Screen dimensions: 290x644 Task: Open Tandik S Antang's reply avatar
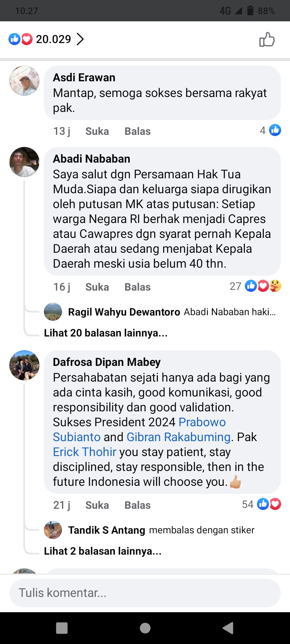click(53, 530)
